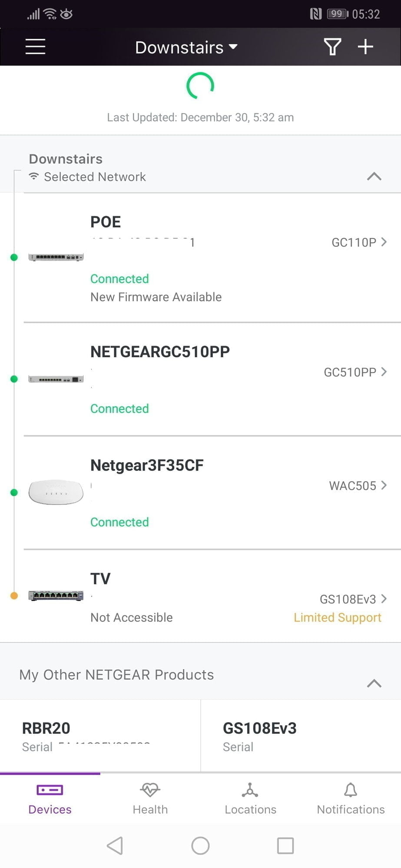Open the RBR20 product card
Screen dimensions: 401x868
click(100, 736)
